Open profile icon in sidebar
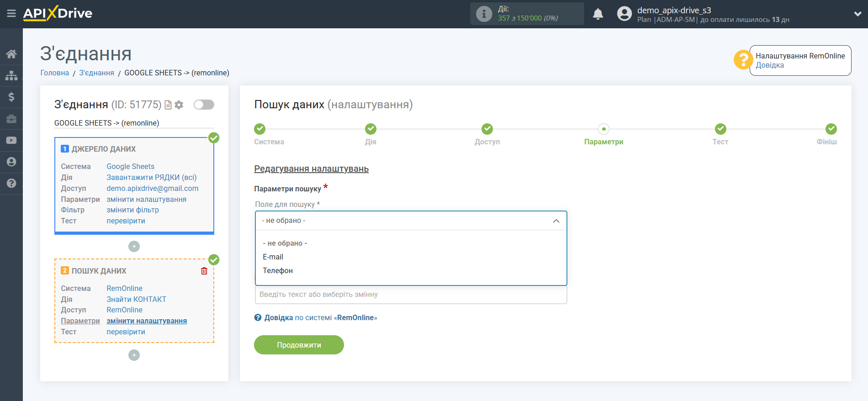868x401 pixels. pos(11,162)
